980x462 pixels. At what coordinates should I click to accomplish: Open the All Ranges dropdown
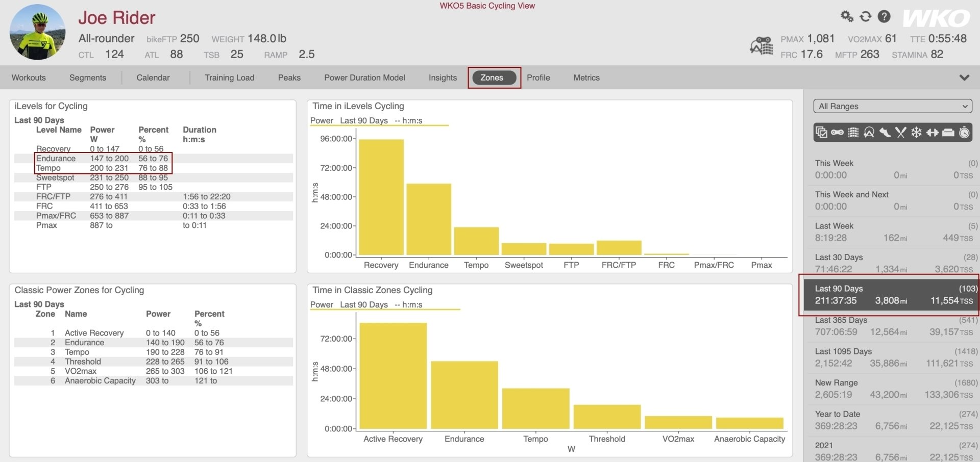[x=892, y=106]
